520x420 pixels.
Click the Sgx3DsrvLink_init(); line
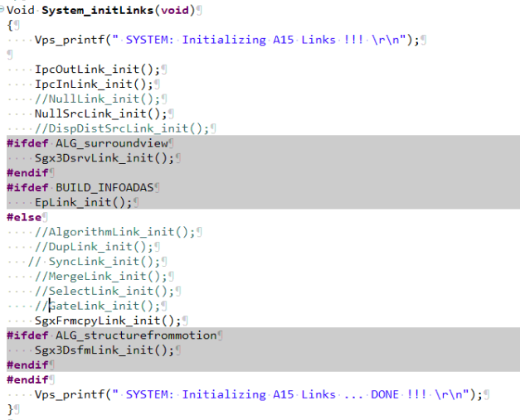point(104,158)
